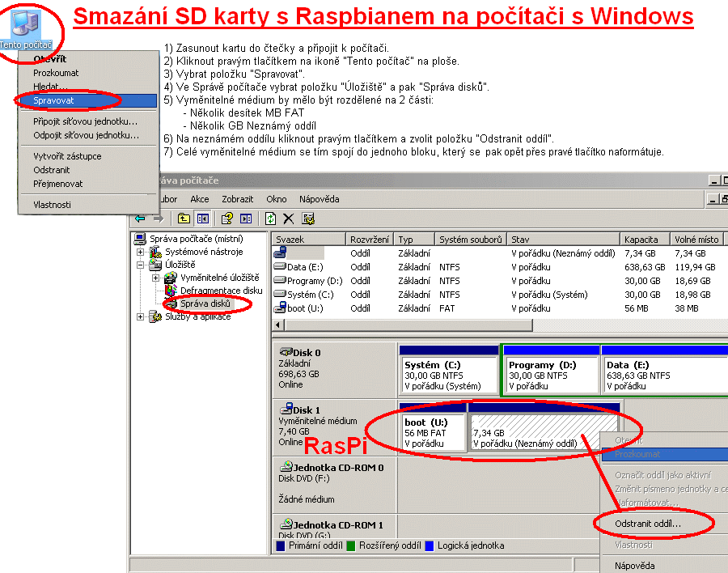This screenshot has height=573, width=728.
Task: Select Správa disků in the tree
Action: tap(205, 303)
